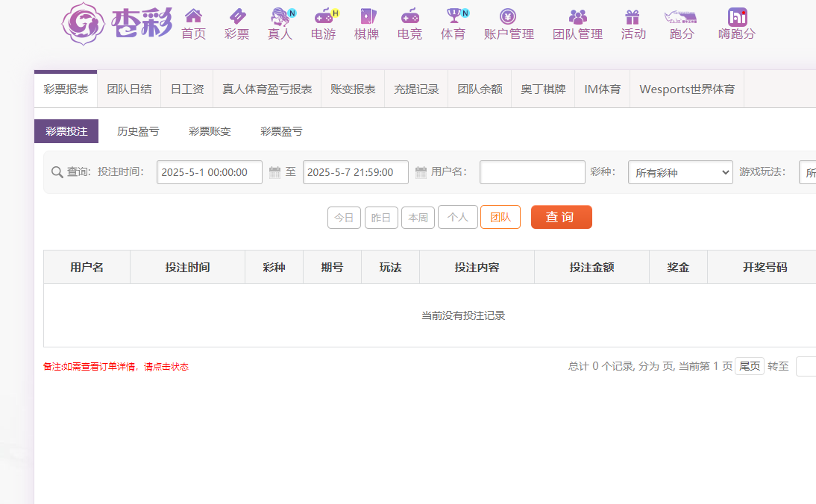Click the 活动 gift box icon
Viewport: 816px width, 504px height.
(x=633, y=16)
